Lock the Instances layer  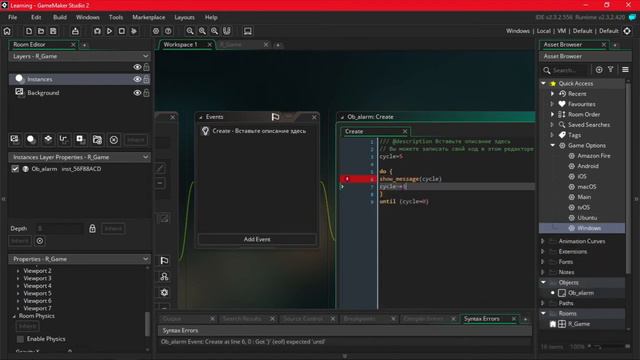click(x=146, y=79)
